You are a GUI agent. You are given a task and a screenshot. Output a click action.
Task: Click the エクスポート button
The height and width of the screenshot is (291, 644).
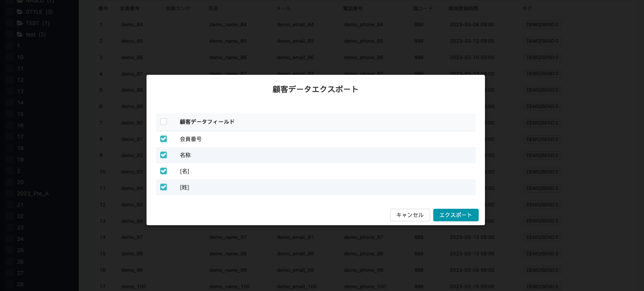point(456,215)
